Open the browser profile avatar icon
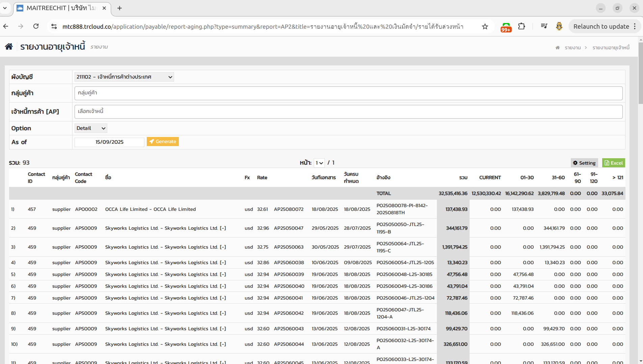 click(x=559, y=26)
